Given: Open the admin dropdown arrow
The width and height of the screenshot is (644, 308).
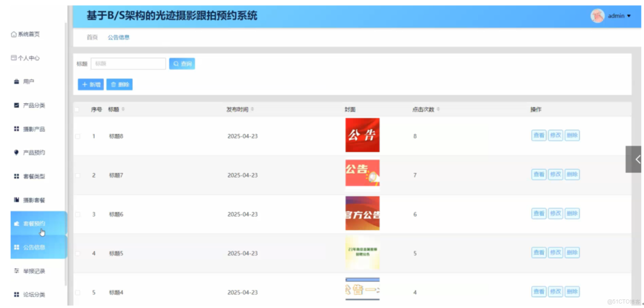Looking at the screenshot, I should pos(628,16).
